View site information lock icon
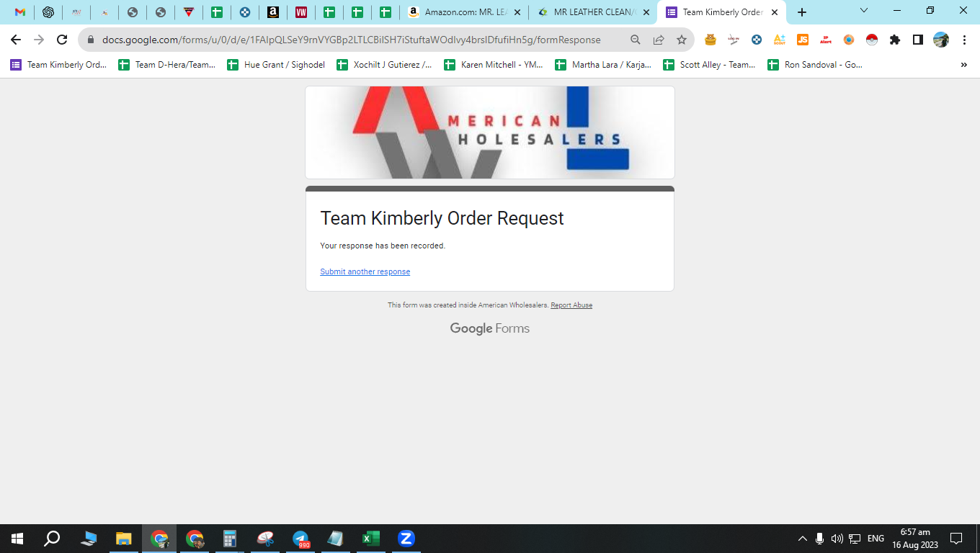Screen dimensions: 980x553 [91, 40]
